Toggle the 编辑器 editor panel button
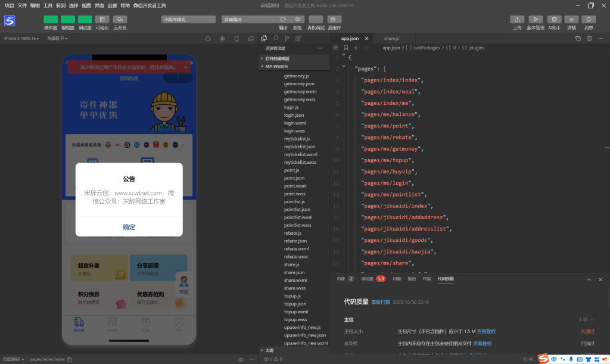 tap(68, 20)
